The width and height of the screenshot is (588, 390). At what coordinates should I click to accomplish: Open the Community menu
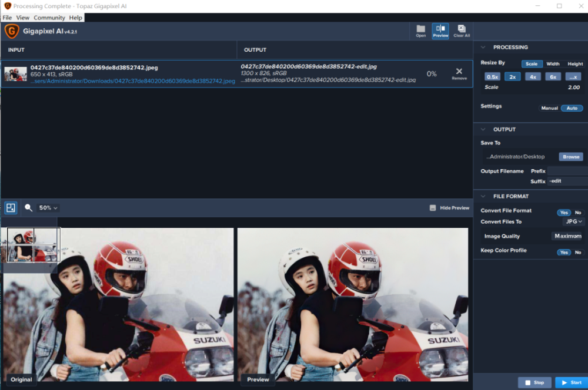[x=49, y=18]
